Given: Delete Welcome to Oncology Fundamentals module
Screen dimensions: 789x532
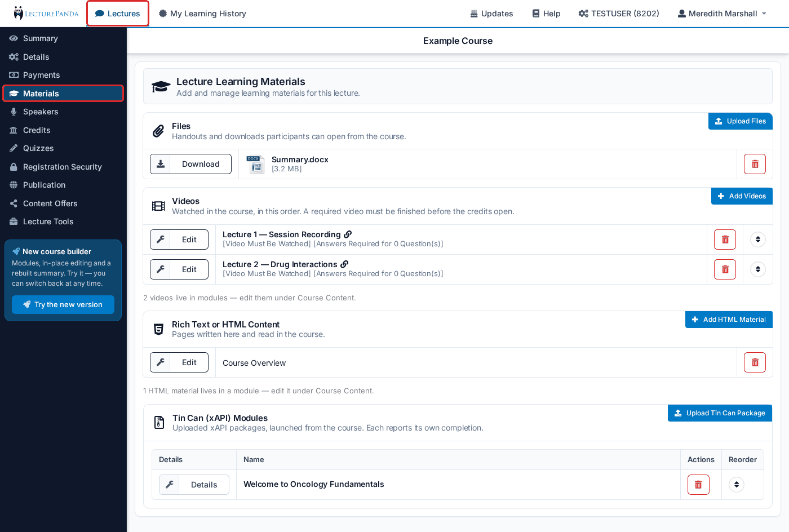Looking at the screenshot, I should click(x=698, y=485).
